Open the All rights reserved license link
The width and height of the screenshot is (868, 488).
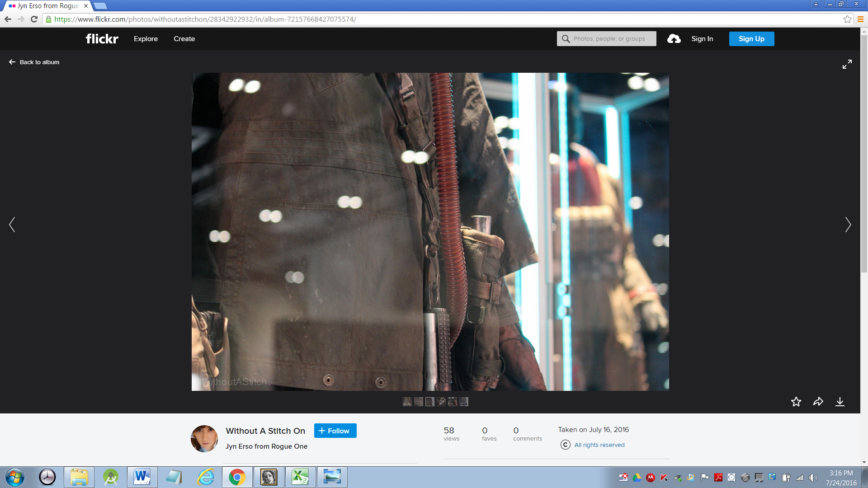(599, 445)
